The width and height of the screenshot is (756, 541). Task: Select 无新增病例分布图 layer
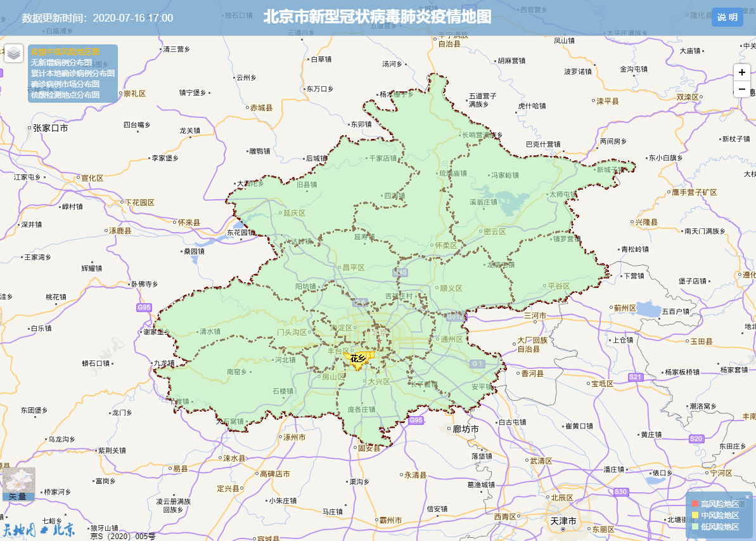(x=61, y=62)
